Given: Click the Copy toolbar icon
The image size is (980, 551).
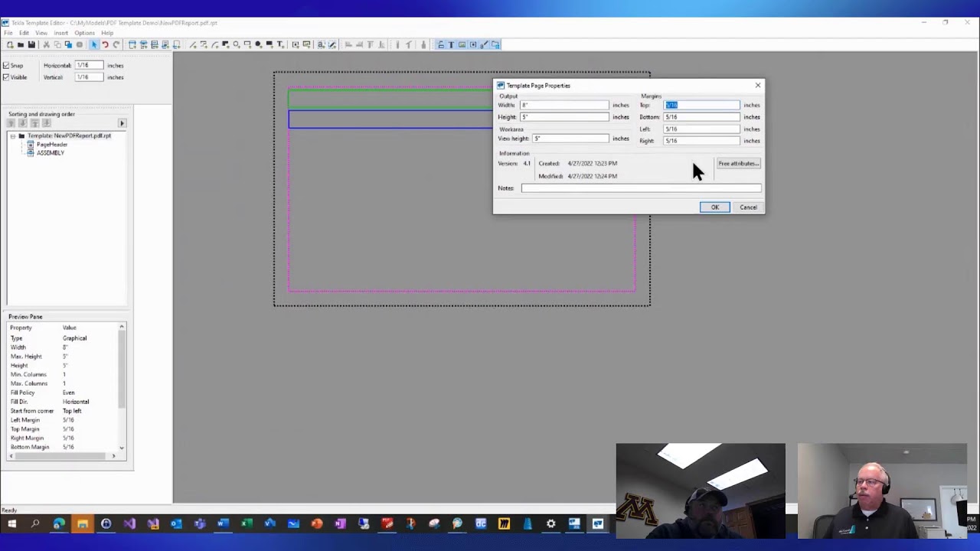Looking at the screenshot, I should pyautogui.click(x=57, y=44).
